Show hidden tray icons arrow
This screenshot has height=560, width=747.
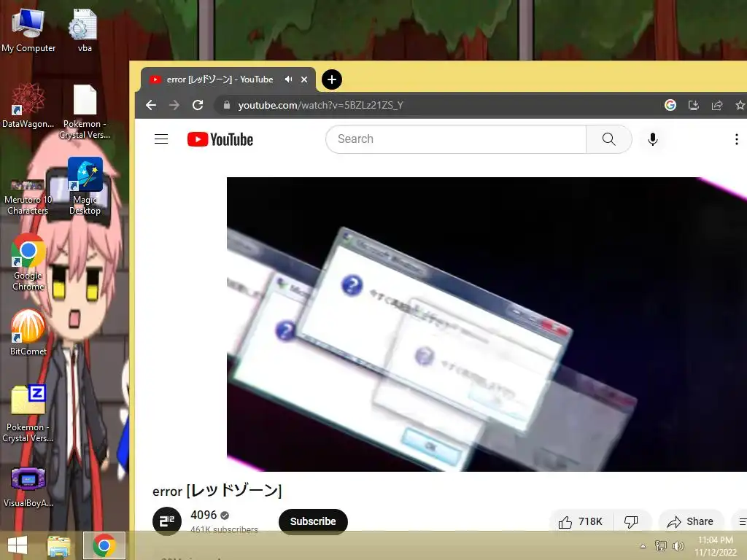(643, 546)
